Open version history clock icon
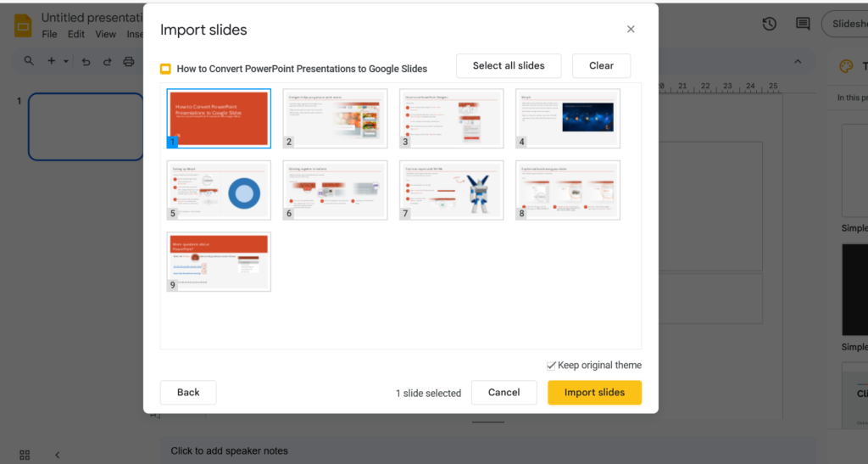Screen dimensions: 868x464 (x=769, y=24)
